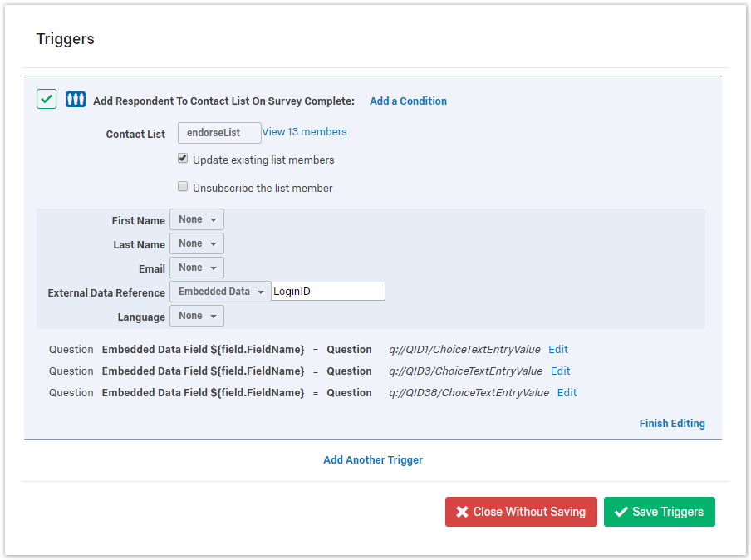
Task: Edit the QID38 embedded data mapping
Action: (x=567, y=393)
